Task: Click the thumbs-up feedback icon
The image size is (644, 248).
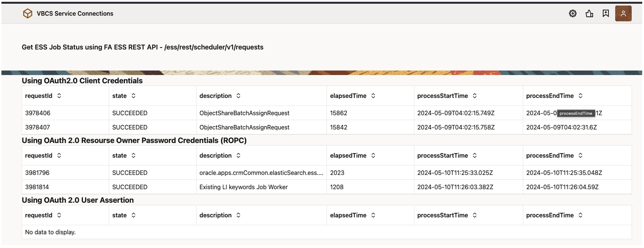Action: pos(589,14)
